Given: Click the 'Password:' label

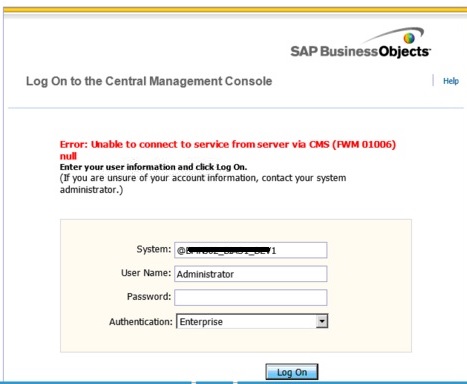Looking at the screenshot, I should tap(149, 297).
